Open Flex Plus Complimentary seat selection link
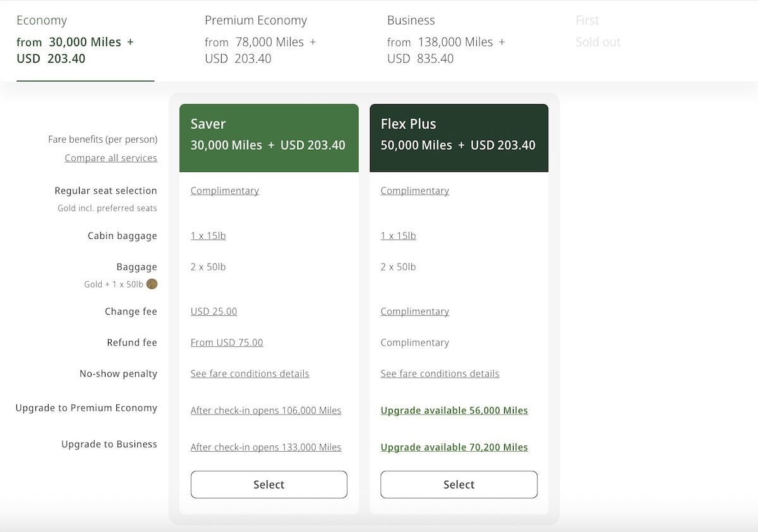The image size is (758, 532). click(x=414, y=191)
